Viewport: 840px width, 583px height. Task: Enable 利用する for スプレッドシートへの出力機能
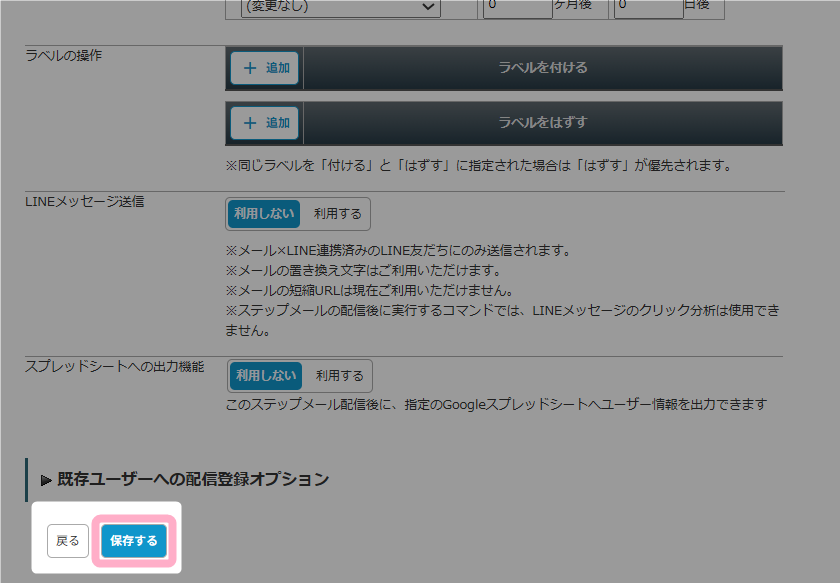tap(339, 376)
